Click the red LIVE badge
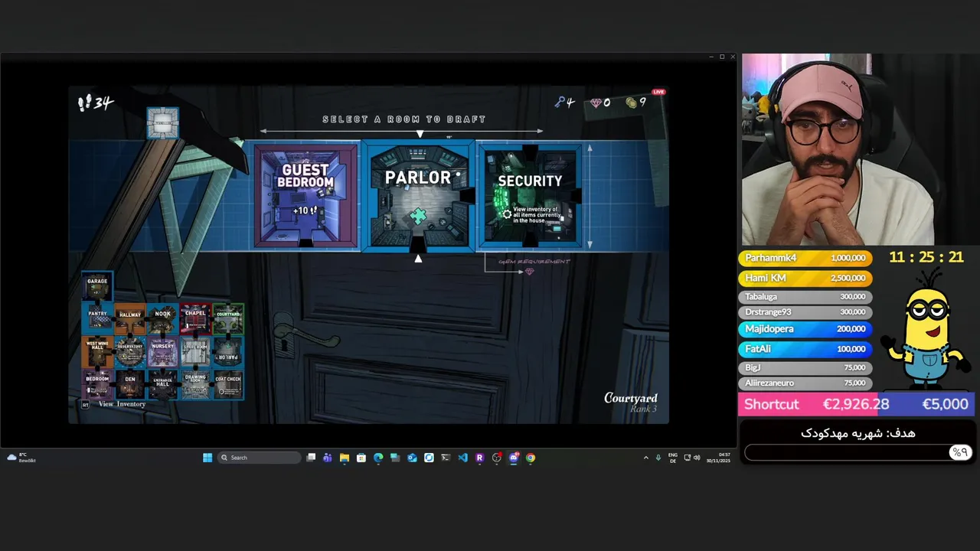 pyautogui.click(x=658, y=92)
